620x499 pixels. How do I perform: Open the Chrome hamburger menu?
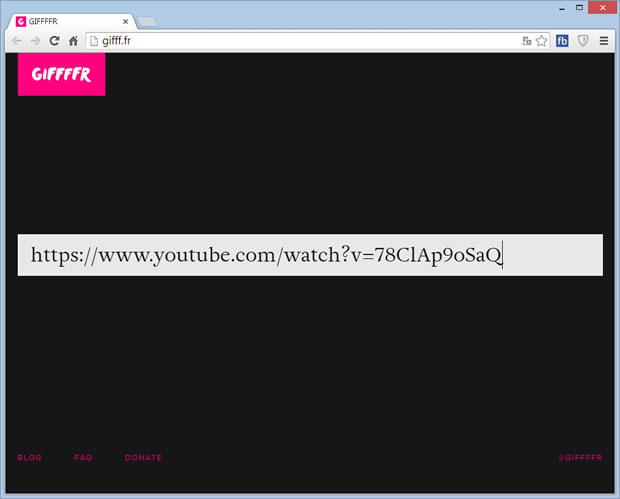pyautogui.click(x=603, y=41)
